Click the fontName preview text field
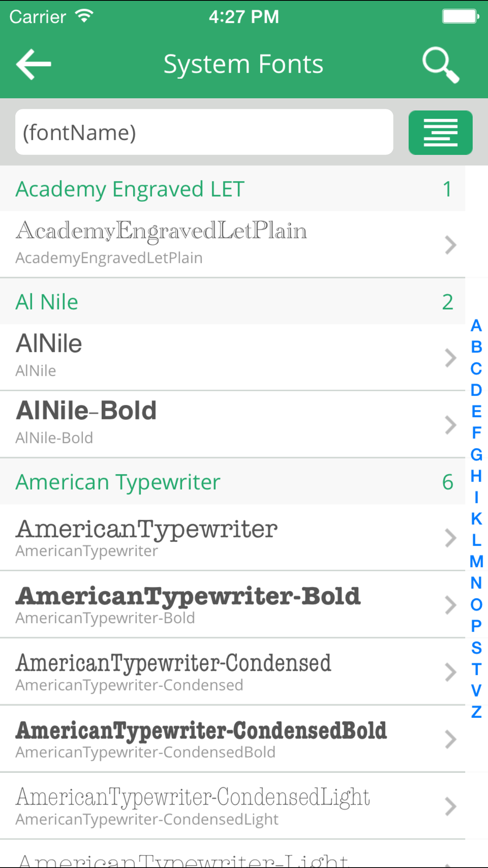 204,132
